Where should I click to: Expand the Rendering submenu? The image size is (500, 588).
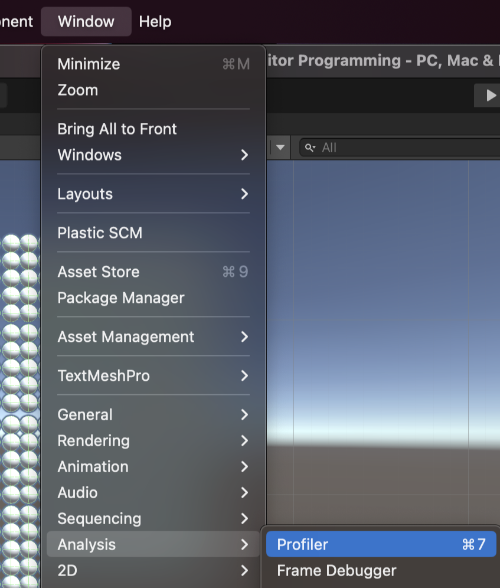pos(153,441)
